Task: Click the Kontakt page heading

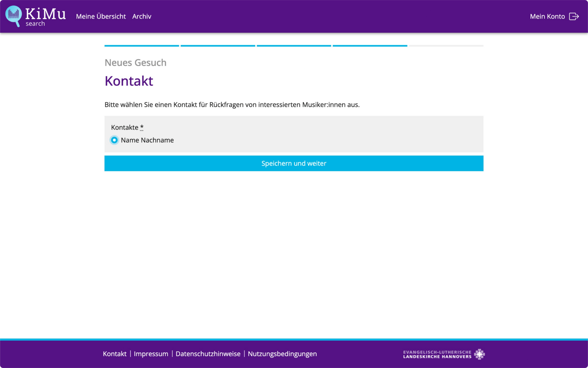Action: [129, 81]
